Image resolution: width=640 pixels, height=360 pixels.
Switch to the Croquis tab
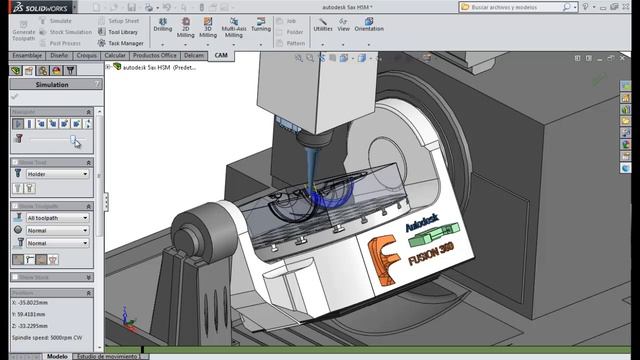(87, 56)
